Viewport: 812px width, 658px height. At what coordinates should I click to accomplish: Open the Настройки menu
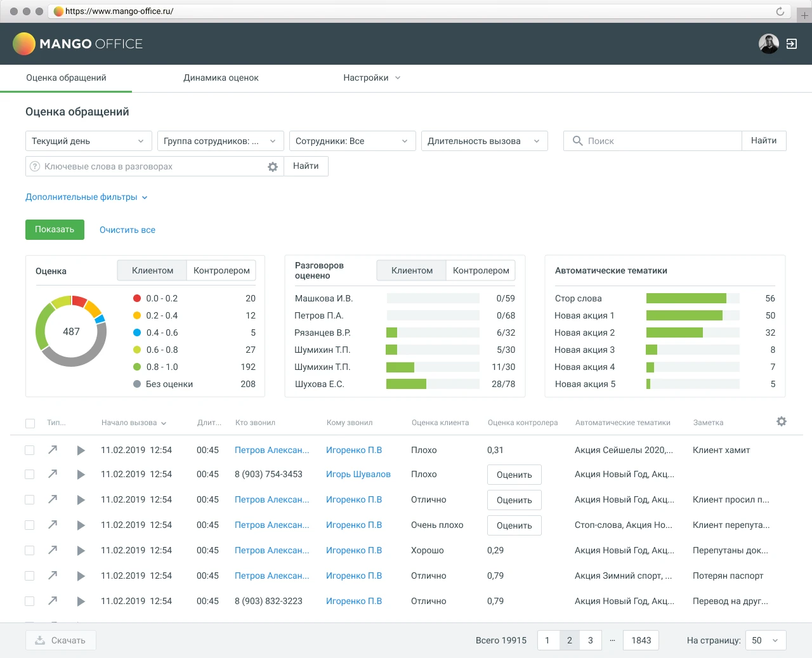click(371, 78)
